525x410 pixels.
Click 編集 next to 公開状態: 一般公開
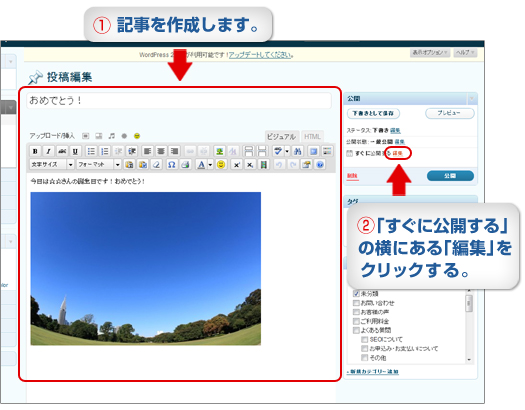click(400, 142)
